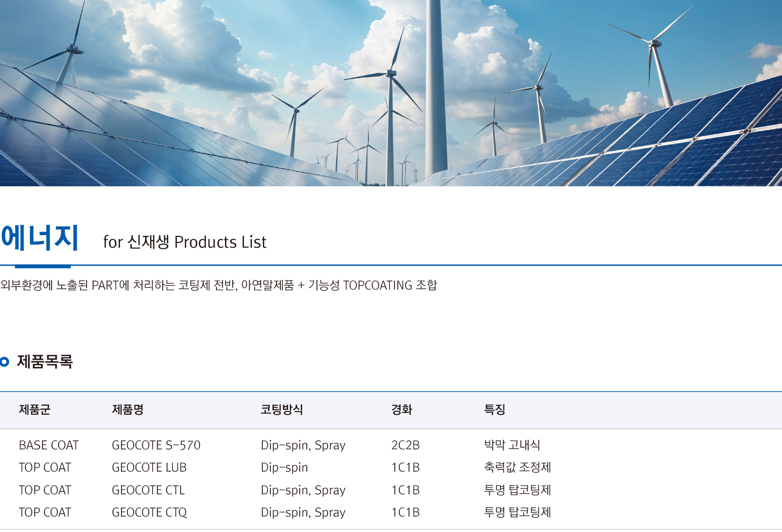Click the 'Dip-spin' cell in the GEOCOTE LUB row

click(x=285, y=468)
